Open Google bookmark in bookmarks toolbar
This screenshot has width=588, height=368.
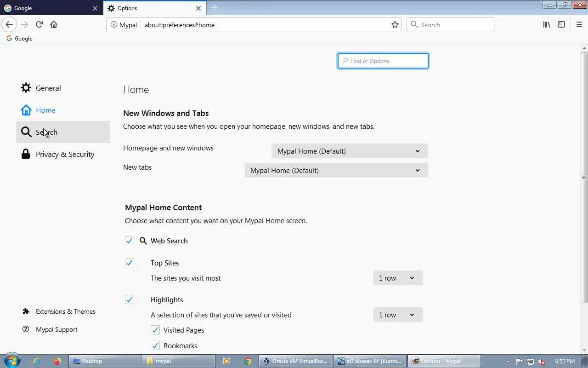pos(19,39)
